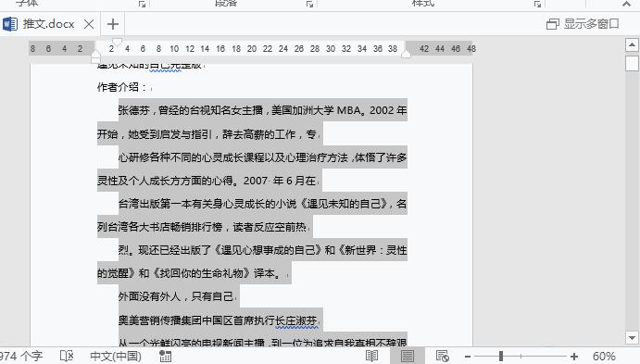Open the proofing check icon in status bar

(67, 357)
